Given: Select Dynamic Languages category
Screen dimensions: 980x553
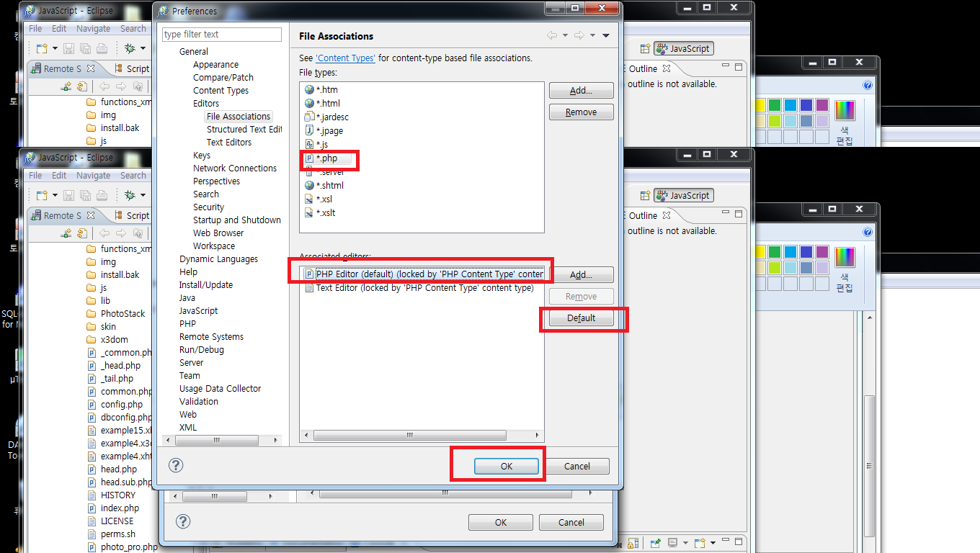Looking at the screenshot, I should point(218,259).
